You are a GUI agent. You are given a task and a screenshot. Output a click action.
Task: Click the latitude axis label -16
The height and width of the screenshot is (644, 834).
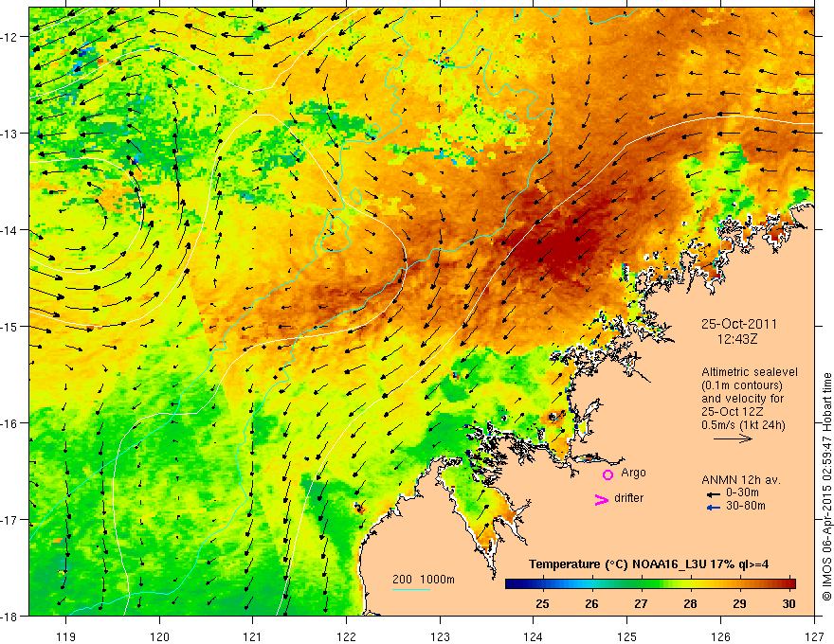pyautogui.click(x=10, y=423)
